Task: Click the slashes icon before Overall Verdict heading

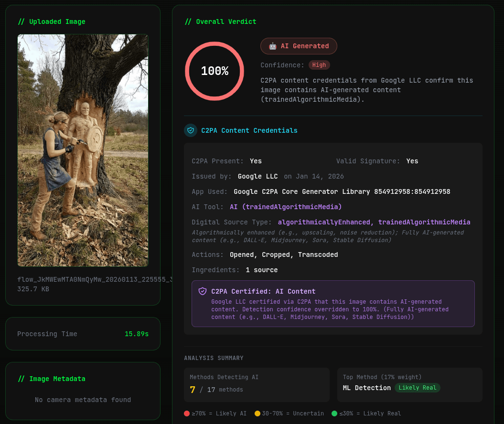Action: (188, 21)
